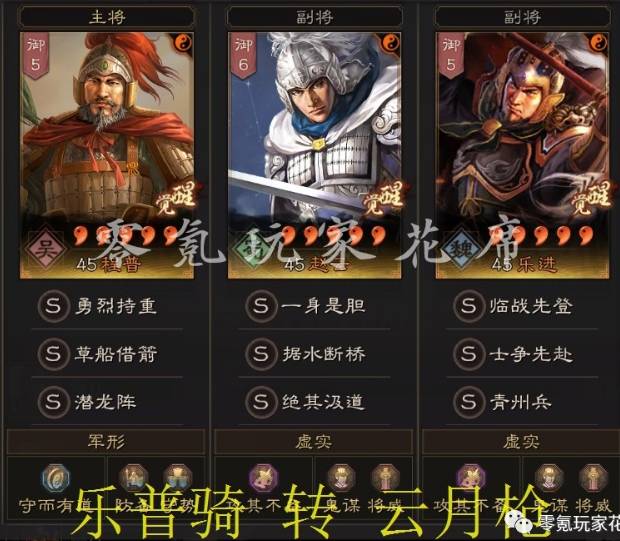
Task: Select the yin-yang icon on 程普 portrait
Action: [183, 42]
